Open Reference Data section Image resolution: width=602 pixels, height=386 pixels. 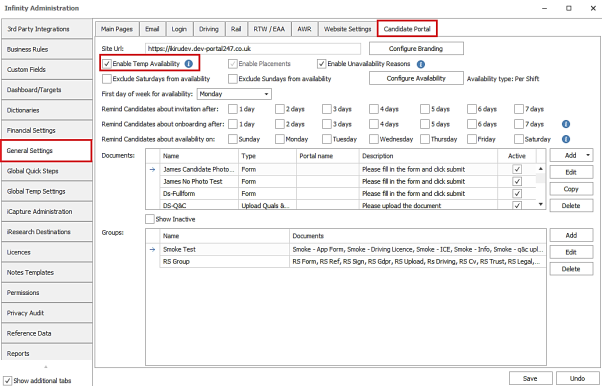[46, 333]
